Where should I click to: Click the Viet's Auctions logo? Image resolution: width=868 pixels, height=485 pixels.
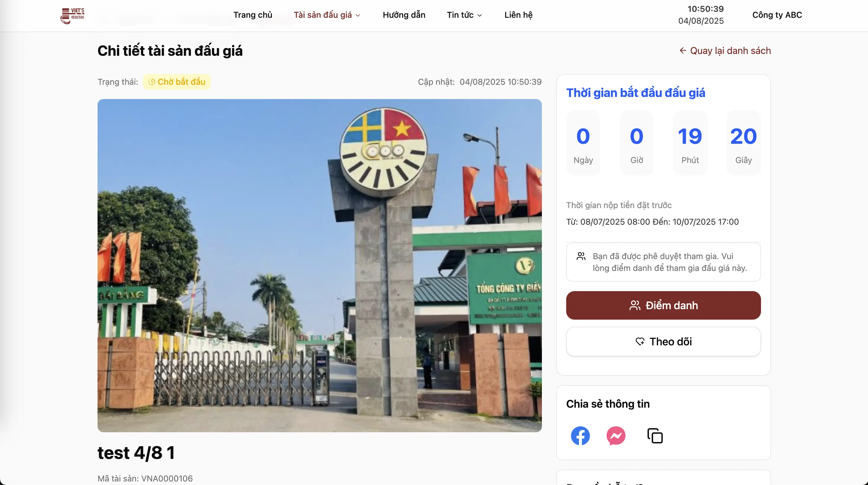tap(72, 15)
